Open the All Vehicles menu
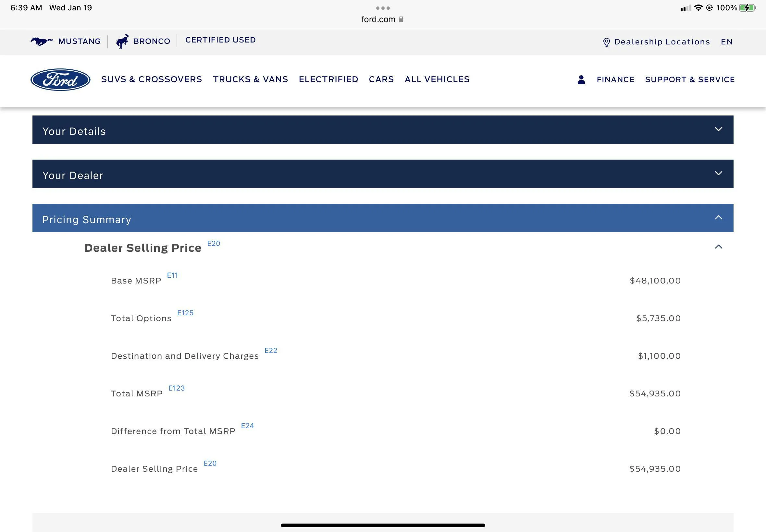 click(437, 79)
